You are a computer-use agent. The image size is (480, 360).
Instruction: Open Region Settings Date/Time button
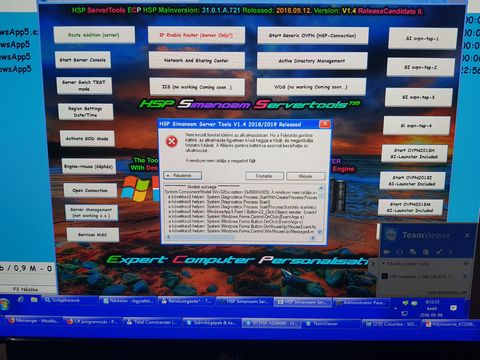tap(86, 112)
